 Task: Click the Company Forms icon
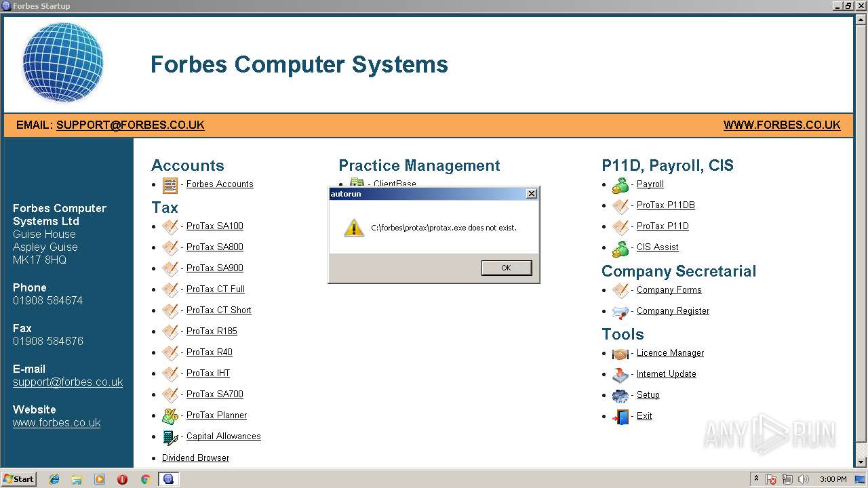tap(620, 291)
